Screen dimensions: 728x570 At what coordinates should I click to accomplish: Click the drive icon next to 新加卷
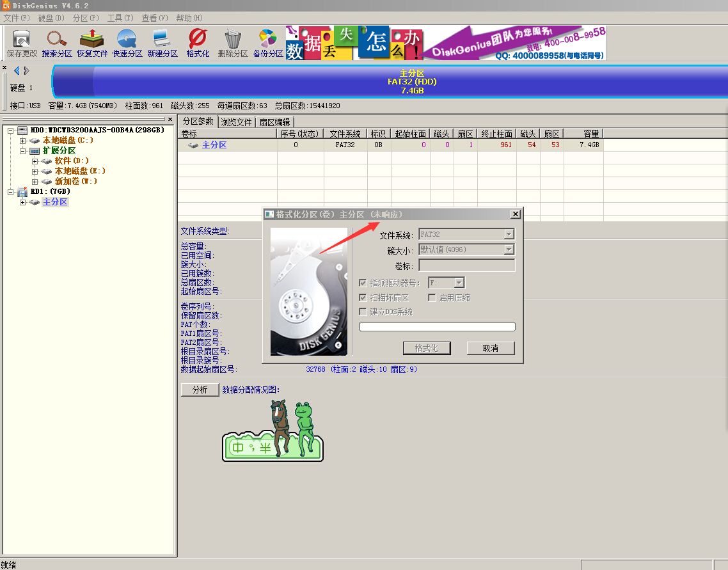[x=47, y=182]
